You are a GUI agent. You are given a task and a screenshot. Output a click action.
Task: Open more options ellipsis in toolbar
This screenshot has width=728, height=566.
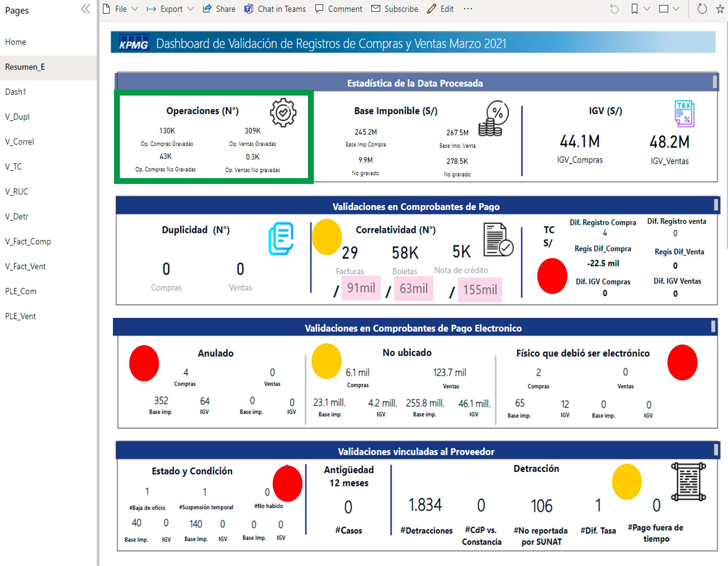(468, 9)
